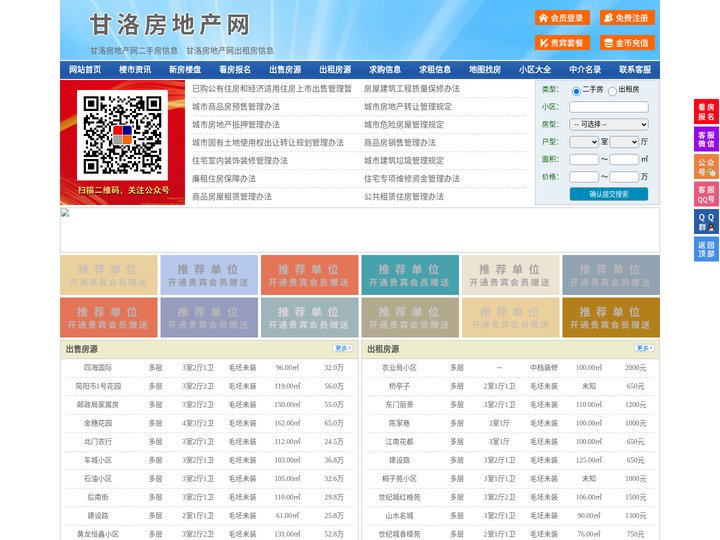Open the 房型 可选择 dropdown
720x540 pixels.
click(609, 124)
